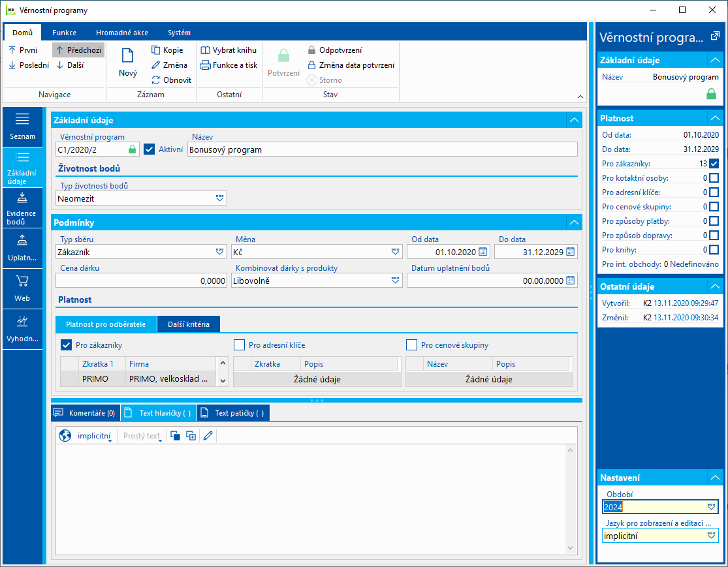Click the pencil edit icon in text toolbar

208,436
